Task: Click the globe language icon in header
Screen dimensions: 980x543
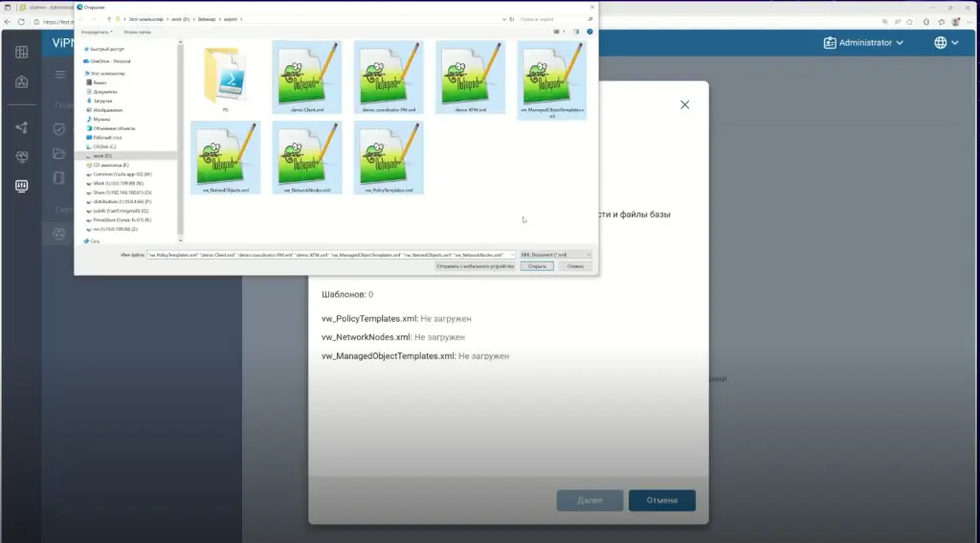Action: point(941,43)
